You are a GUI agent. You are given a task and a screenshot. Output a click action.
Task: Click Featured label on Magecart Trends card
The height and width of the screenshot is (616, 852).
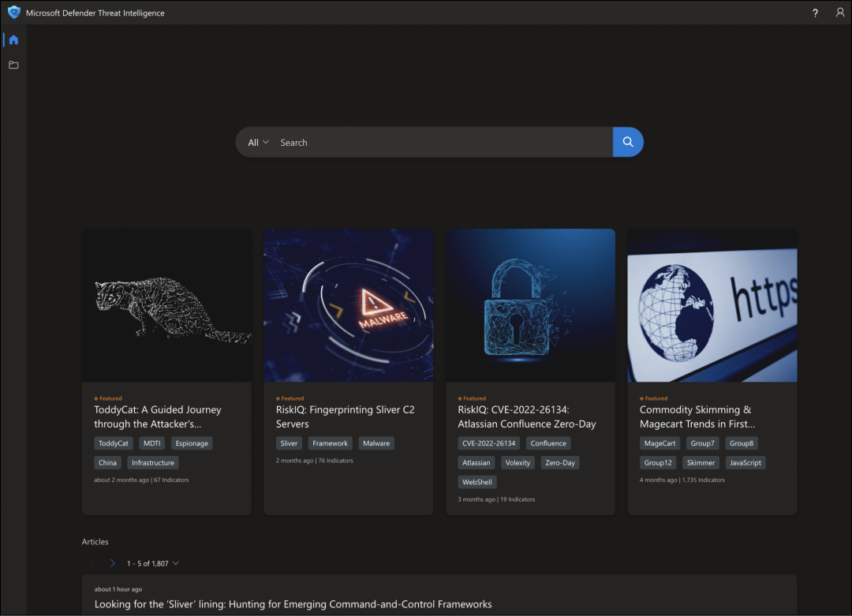tap(654, 398)
